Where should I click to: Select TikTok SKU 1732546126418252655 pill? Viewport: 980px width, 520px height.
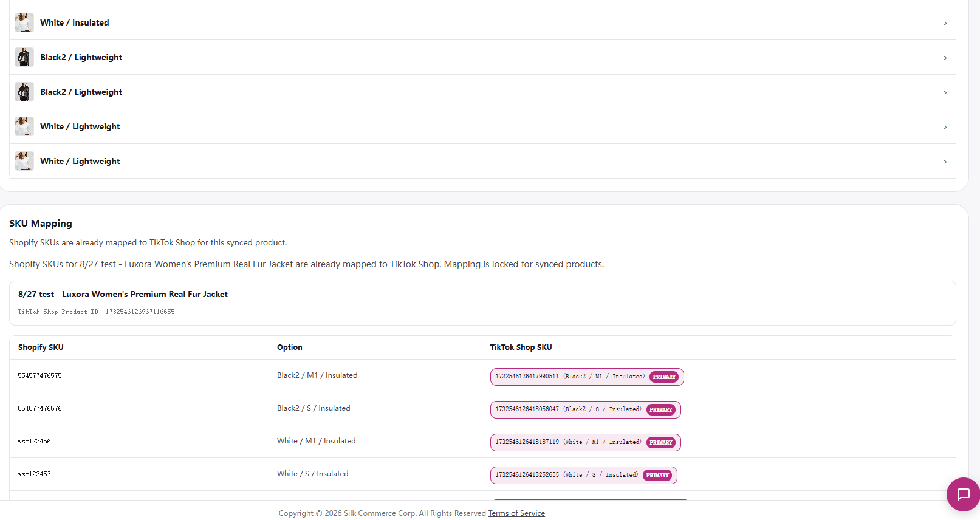tap(583, 475)
